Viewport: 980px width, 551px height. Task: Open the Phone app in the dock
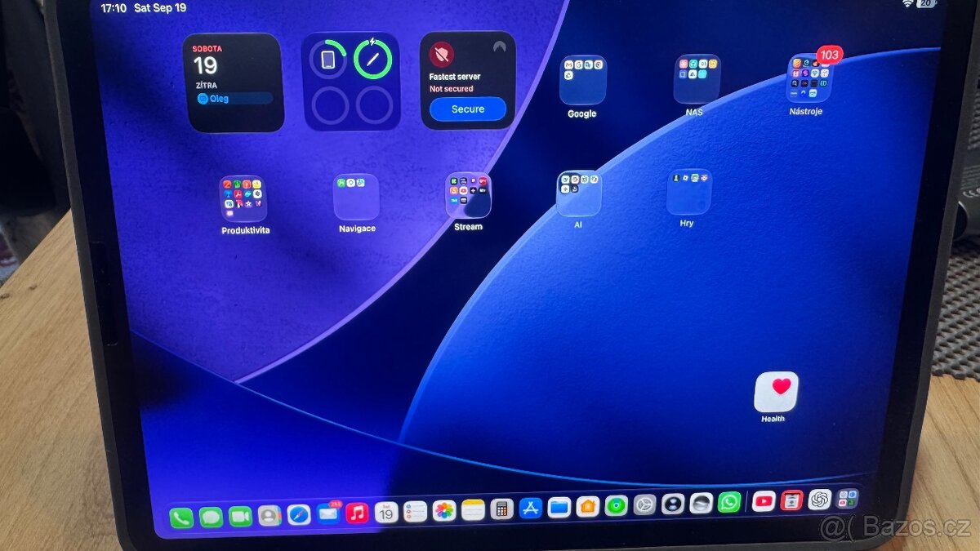pos(181,518)
